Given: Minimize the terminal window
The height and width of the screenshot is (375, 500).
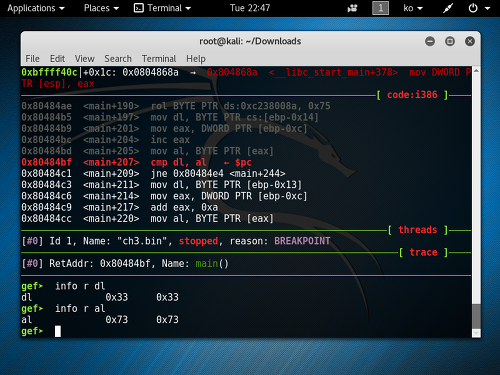Looking at the screenshot, I should (x=430, y=41).
